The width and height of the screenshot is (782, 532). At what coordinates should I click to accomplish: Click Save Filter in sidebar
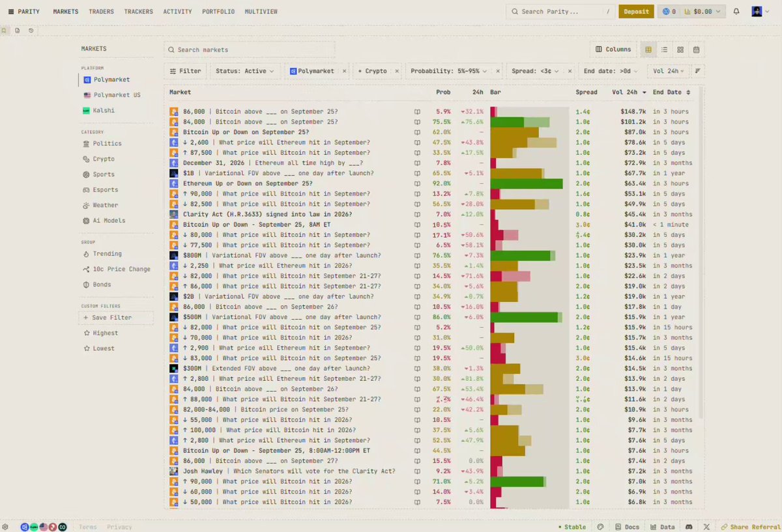click(116, 318)
